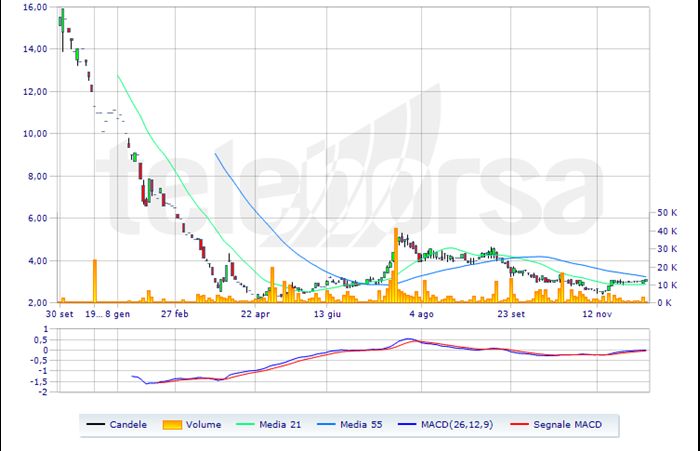Click the 50 K volume axis label

[666, 213]
